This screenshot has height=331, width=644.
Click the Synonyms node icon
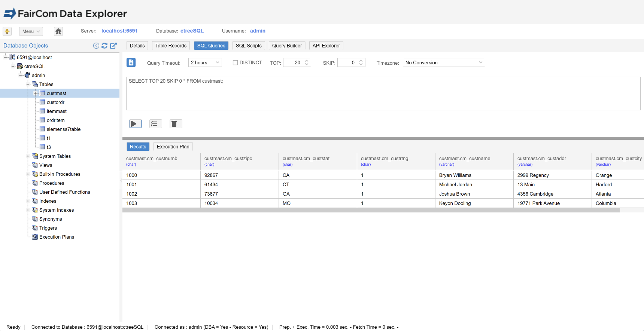[x=35, y=219]
